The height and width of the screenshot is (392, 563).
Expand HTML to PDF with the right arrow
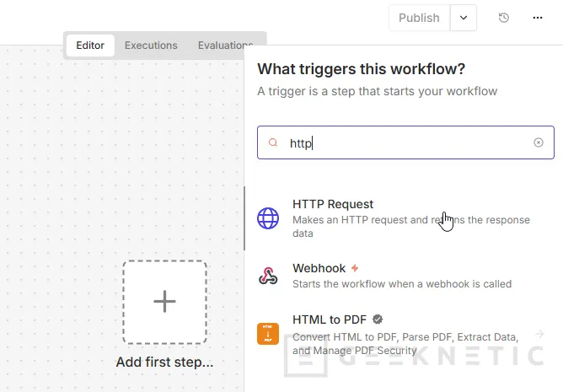click(x=539, y=334)
